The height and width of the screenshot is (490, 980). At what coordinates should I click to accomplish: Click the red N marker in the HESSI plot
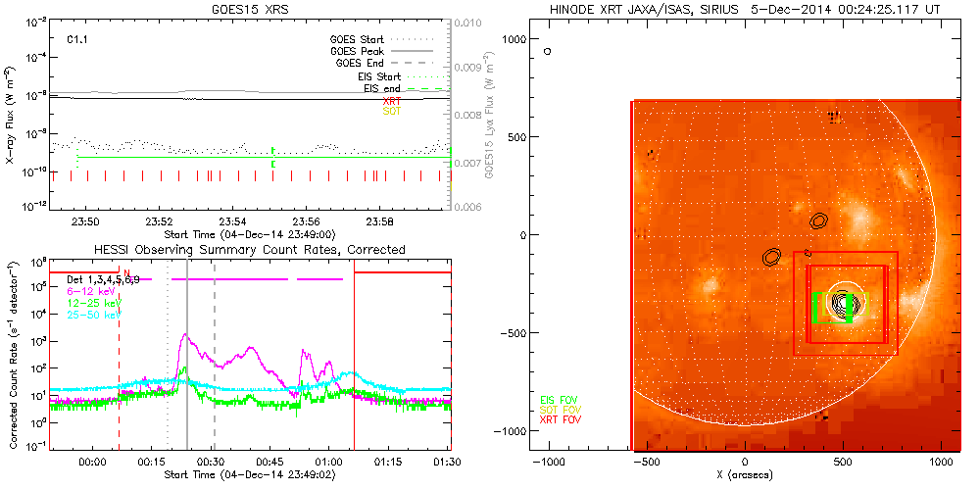pyautogui.click(x=126, y=272)
